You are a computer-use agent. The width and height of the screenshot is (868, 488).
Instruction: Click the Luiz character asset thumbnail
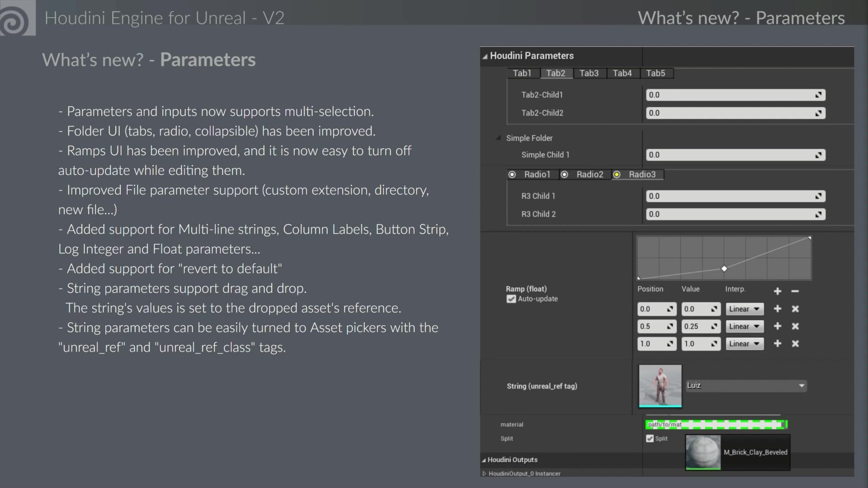click(x=660, y=386)
